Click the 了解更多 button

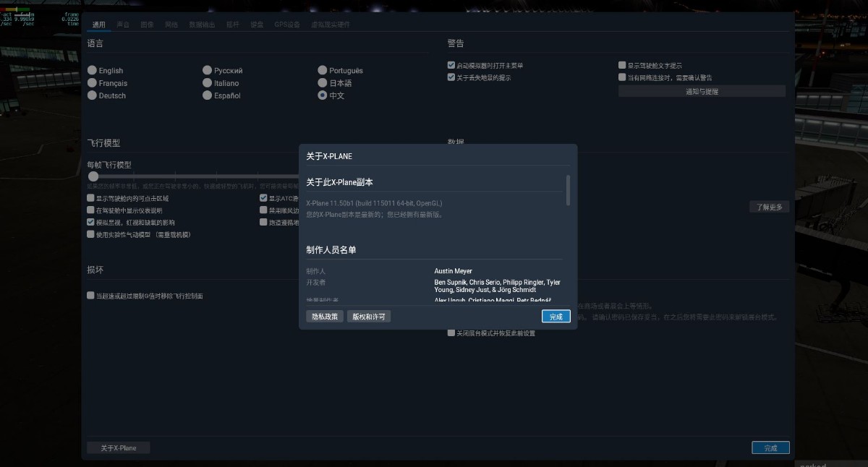pyautogui.click(x=769, y=207)
